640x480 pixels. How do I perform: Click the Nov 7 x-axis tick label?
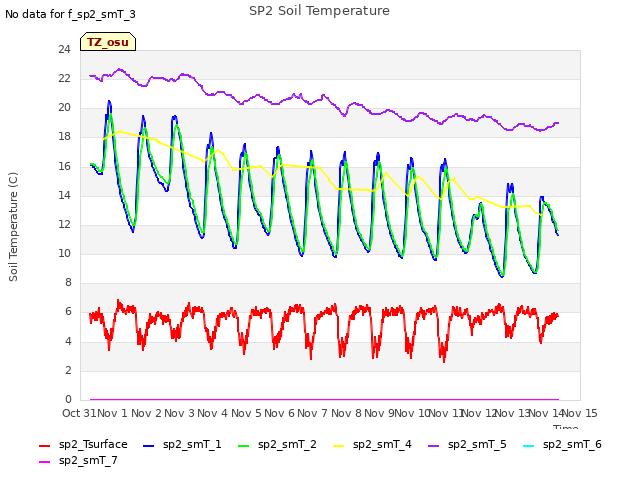coord(313,413)
